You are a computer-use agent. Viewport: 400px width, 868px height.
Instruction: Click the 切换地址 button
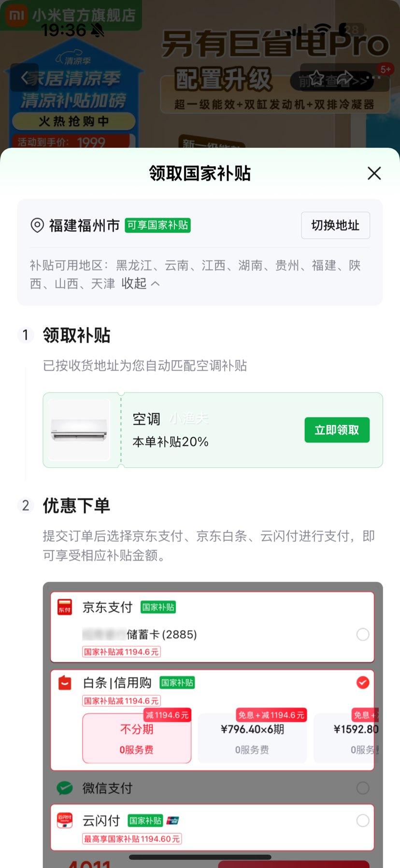(x=335, y=225)
